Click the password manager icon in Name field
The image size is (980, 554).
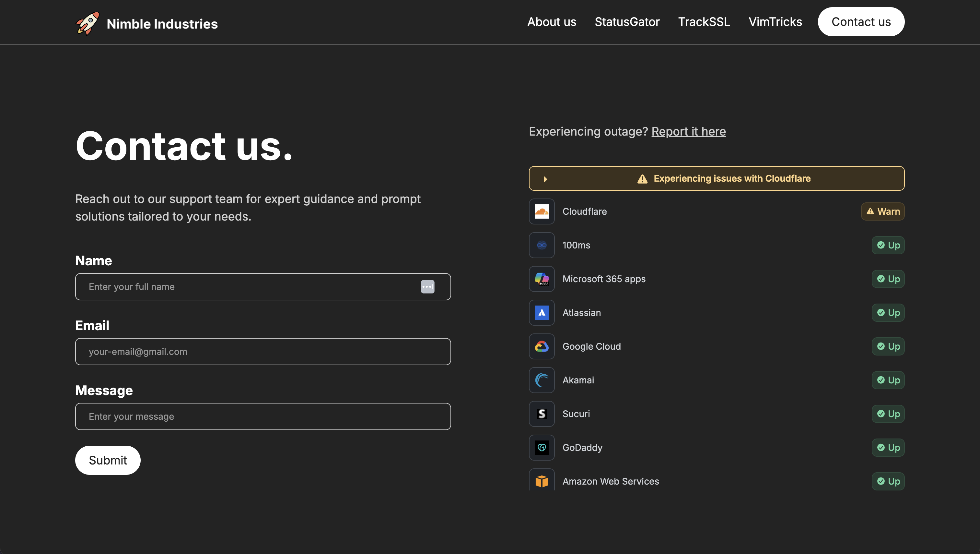(x=427, y=287)
